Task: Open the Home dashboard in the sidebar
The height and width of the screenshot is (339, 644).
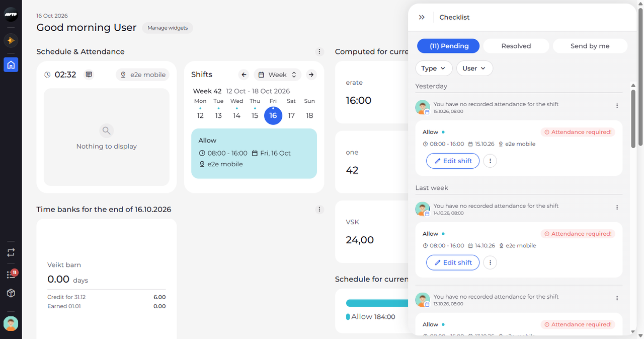Action: pyautogui.click(x=11, y=64)
